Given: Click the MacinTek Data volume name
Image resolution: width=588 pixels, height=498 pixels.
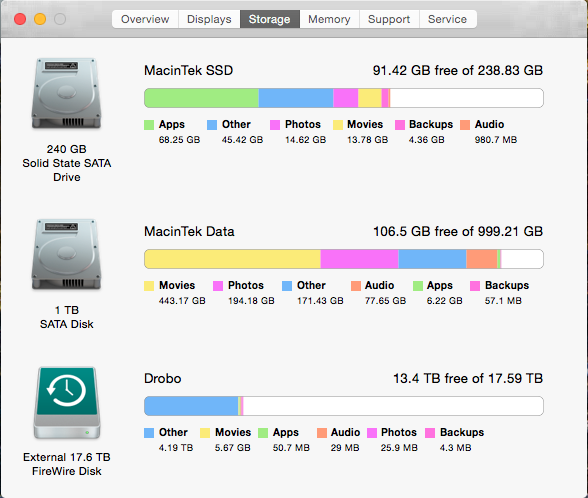Looking at the screenshot, I should point(189,232).
